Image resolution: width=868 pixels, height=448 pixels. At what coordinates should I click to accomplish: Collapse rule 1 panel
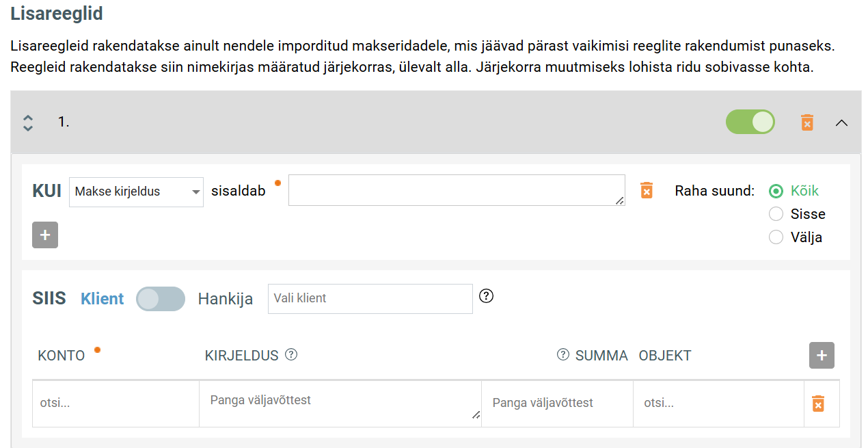(x=842, y=122)
